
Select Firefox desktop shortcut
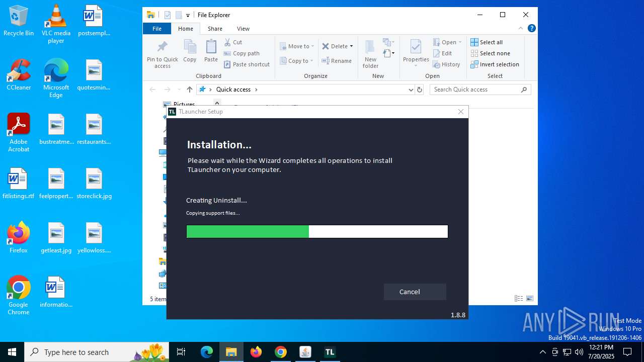[19, 237]
